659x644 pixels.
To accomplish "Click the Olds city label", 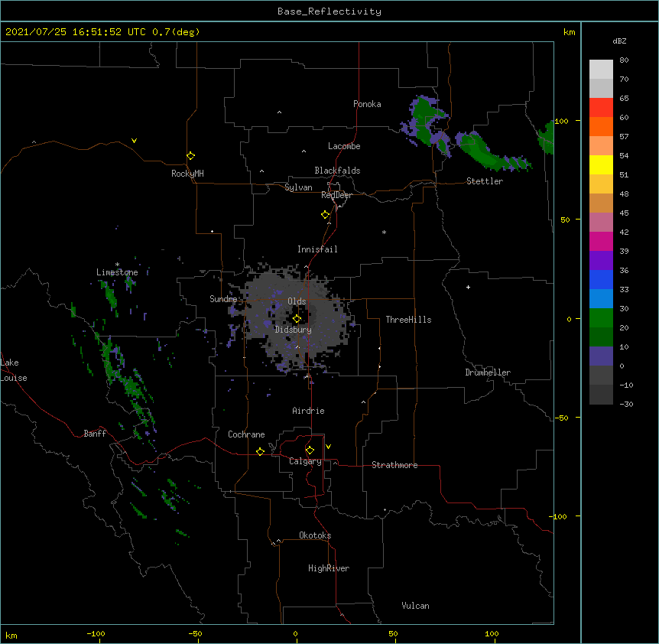I will point(297,301).
